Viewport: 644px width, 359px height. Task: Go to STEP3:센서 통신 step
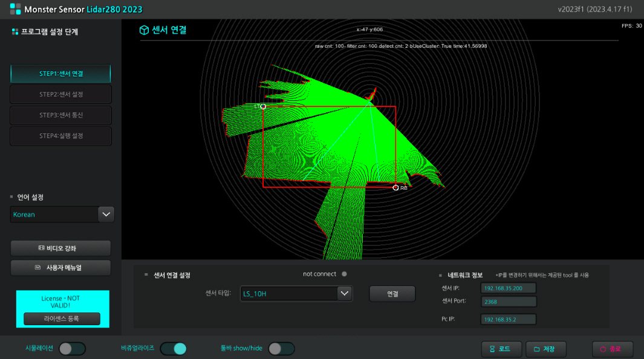[x=61, y=115]
